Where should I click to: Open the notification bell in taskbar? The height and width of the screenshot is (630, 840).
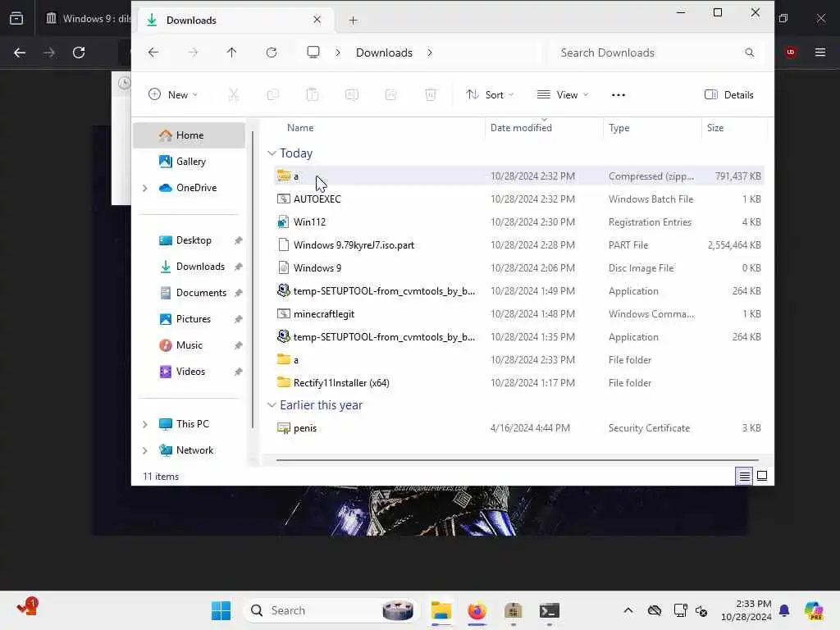tap(784, 610)
